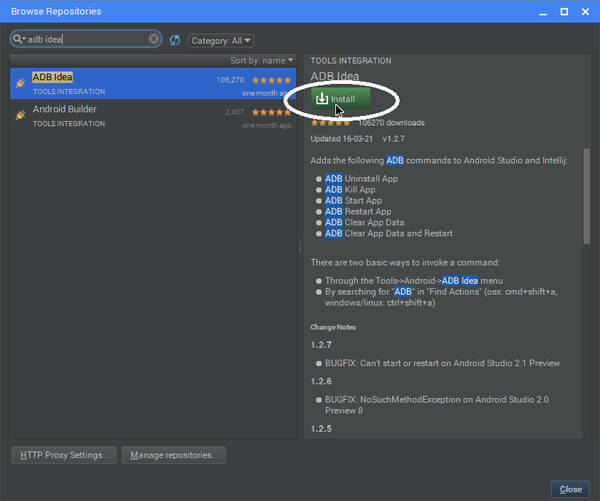Open HTTP Proxy Settings
Viewport: 600px width, 501px height.
(64, 455)
